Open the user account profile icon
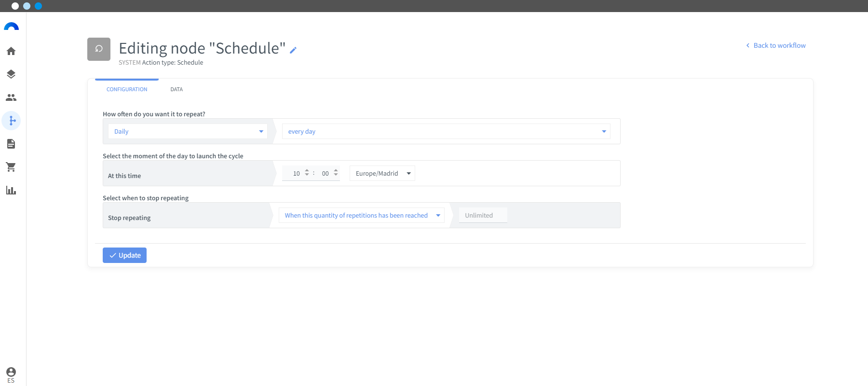 coord(11,372)
